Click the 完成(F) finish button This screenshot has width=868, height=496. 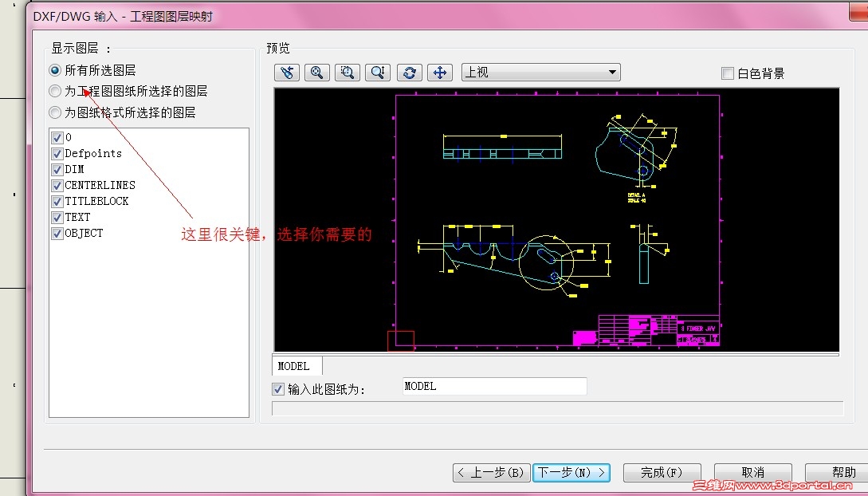[662, 473]
